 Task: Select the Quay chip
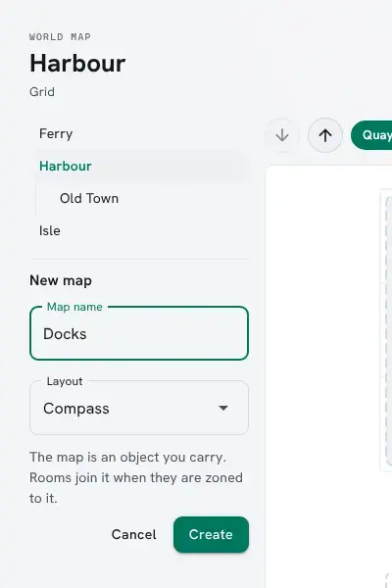click(372, 135)
